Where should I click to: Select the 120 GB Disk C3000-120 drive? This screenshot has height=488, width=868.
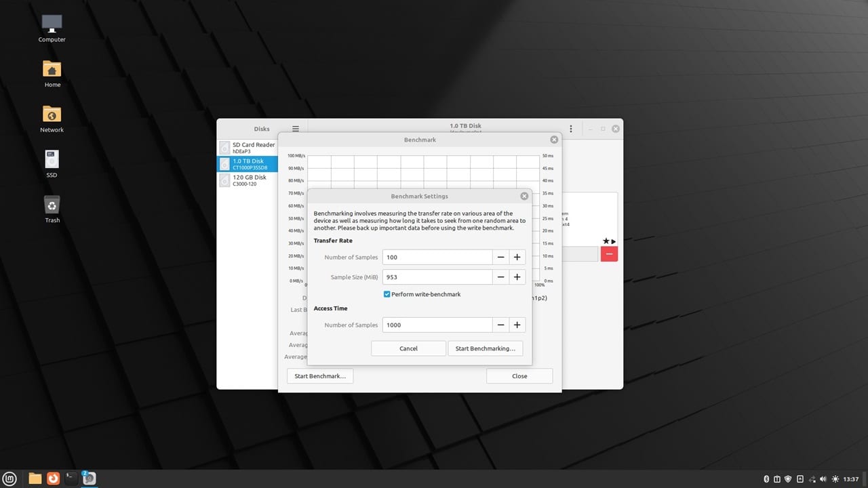[x=250, y=180]
